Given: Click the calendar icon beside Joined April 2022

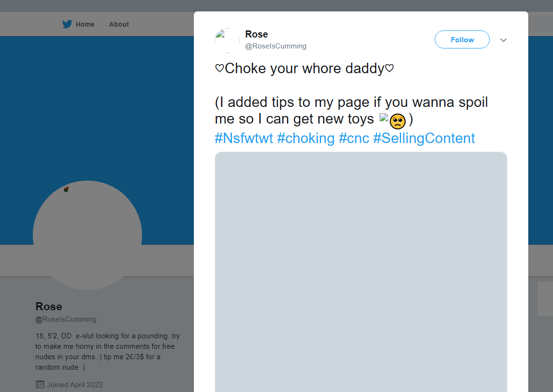Looking at the screenshot, I should click(40, 384).
